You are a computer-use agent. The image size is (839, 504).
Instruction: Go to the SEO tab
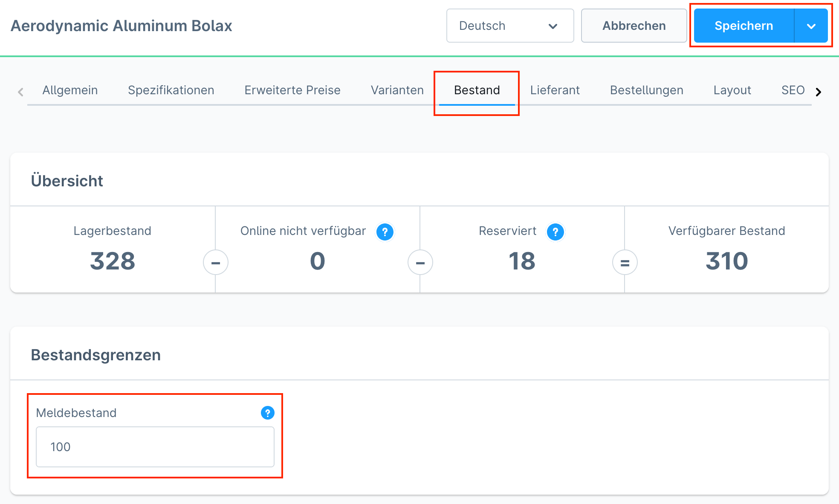[793, 90]
